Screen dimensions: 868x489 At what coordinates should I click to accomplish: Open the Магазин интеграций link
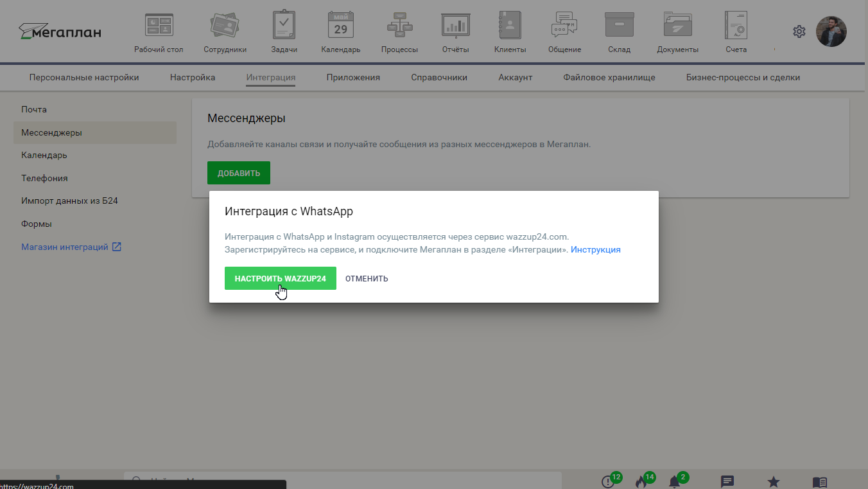(71, 247)
